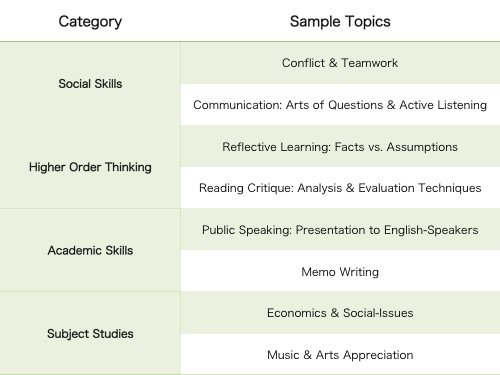Select the Higher Order Thinking category cell

(x=90, y=167)
